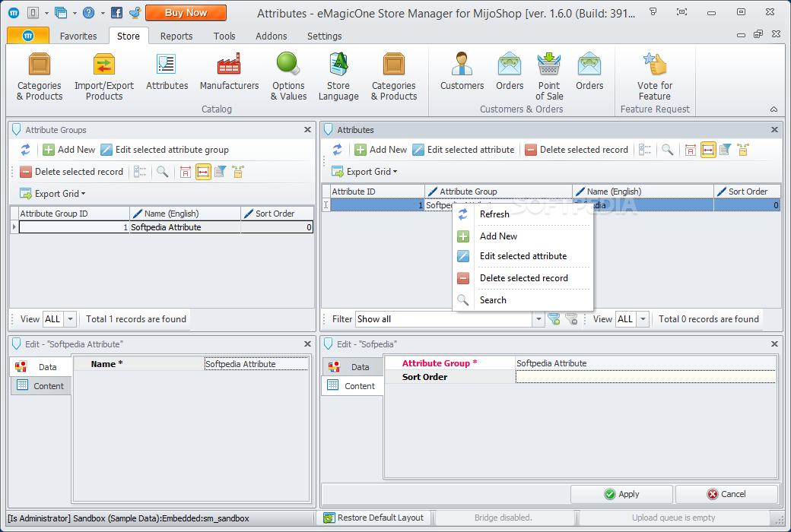
Task: Choose Edit selected attribute in context menu
Action: [523, 256]
